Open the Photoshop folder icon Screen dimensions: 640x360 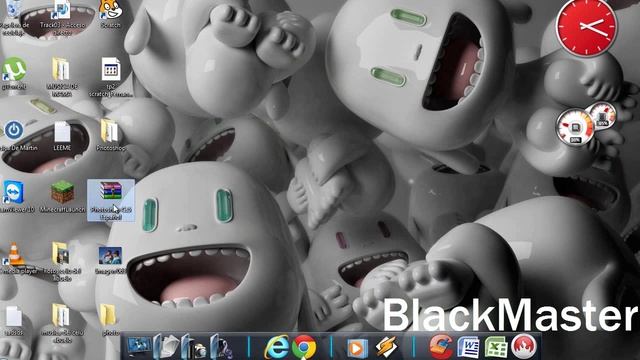(x=109, y=131)
